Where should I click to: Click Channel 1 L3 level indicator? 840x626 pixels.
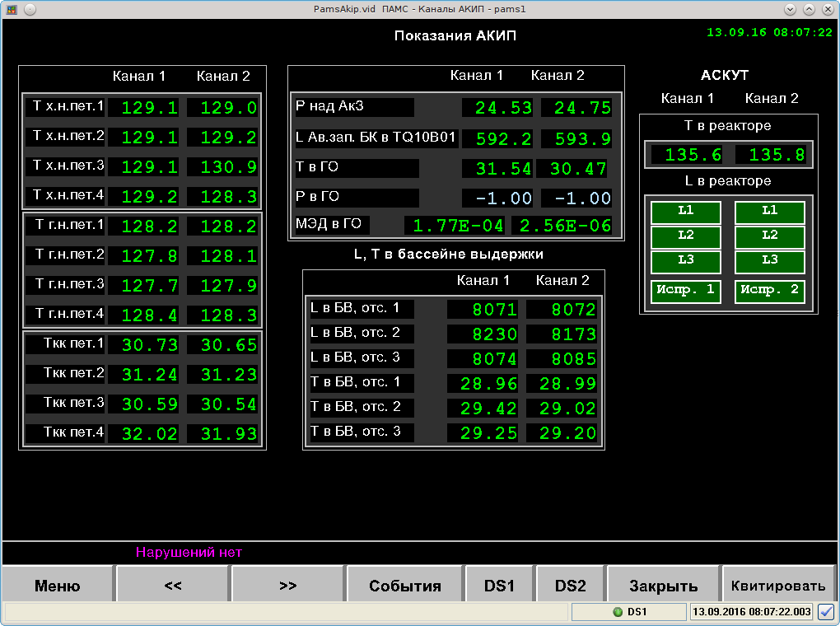[686, 262]
